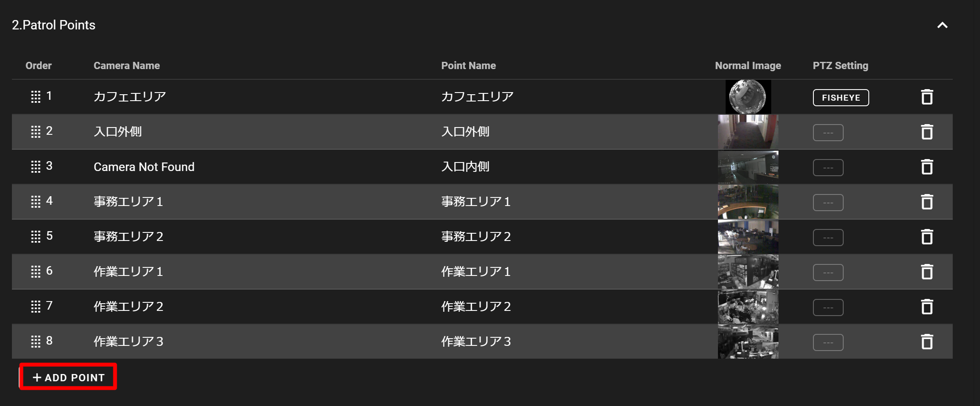Click ADD POINT button

click(x=68, y=377)
